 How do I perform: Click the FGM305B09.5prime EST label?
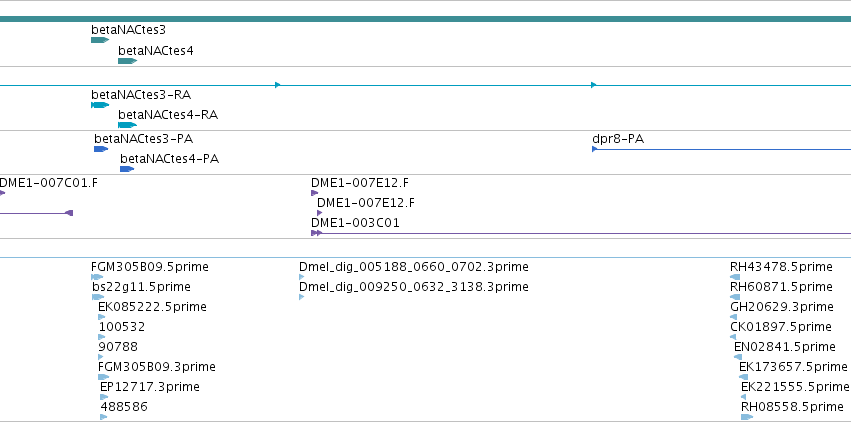click(150, 267)
